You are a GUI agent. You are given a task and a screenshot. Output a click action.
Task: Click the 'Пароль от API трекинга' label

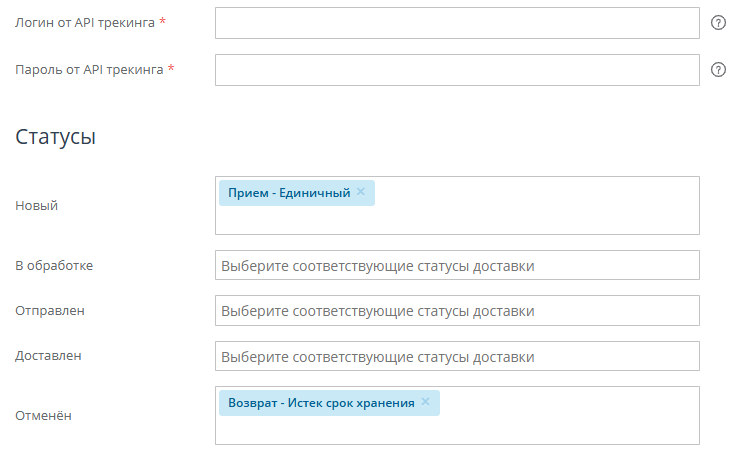coord(89,70)
